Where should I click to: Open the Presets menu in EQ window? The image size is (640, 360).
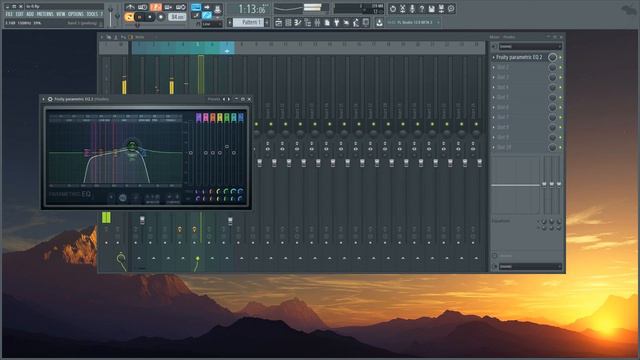point(213,99)
